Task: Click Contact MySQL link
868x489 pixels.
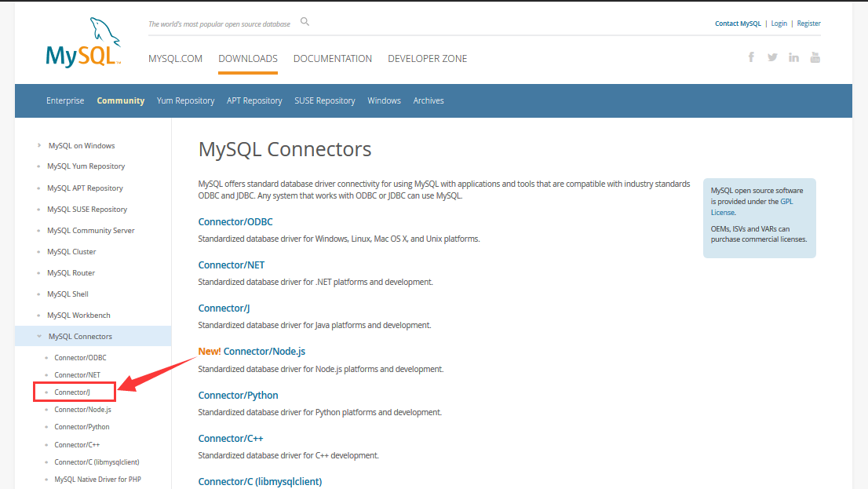Action: [738, 24]
